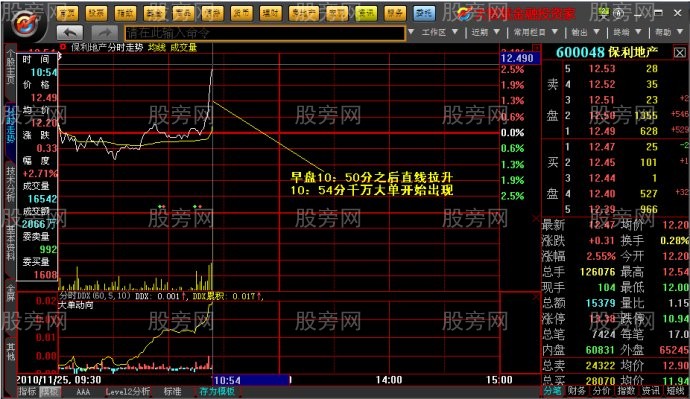
Task: Open the 债券 toolbar button
Action: [212, 14]
